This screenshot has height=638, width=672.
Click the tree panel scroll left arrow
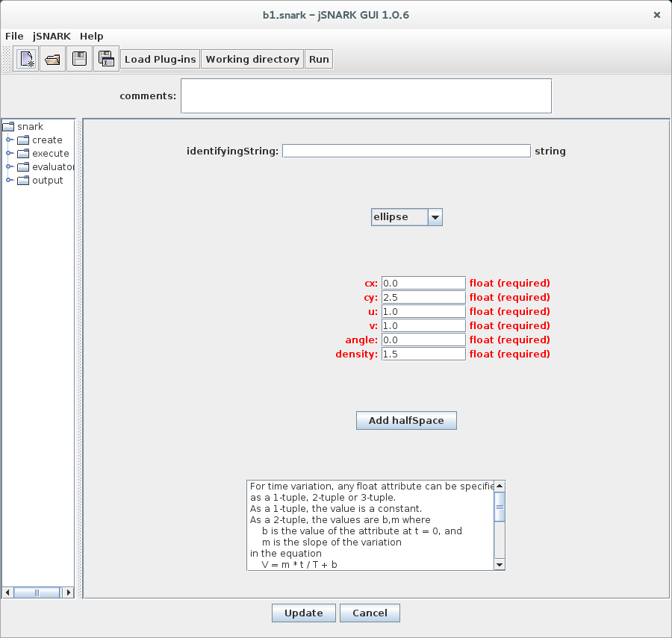tap(7, 592)
